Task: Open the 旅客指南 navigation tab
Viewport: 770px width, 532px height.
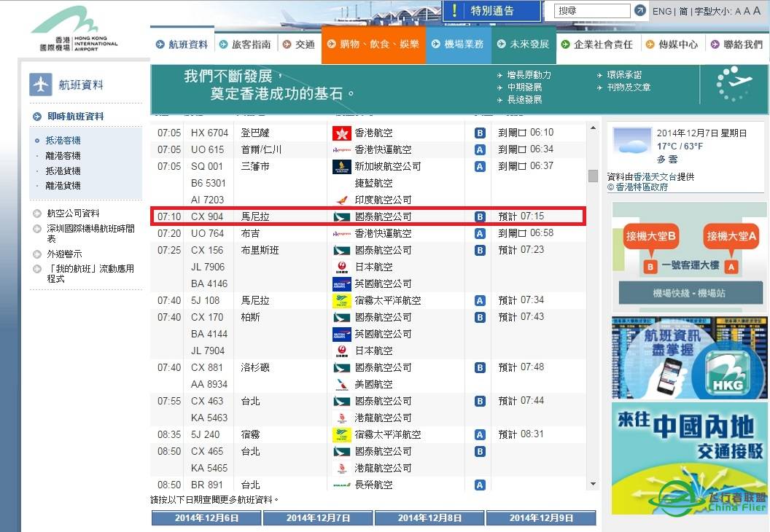Action: (246, 44)
